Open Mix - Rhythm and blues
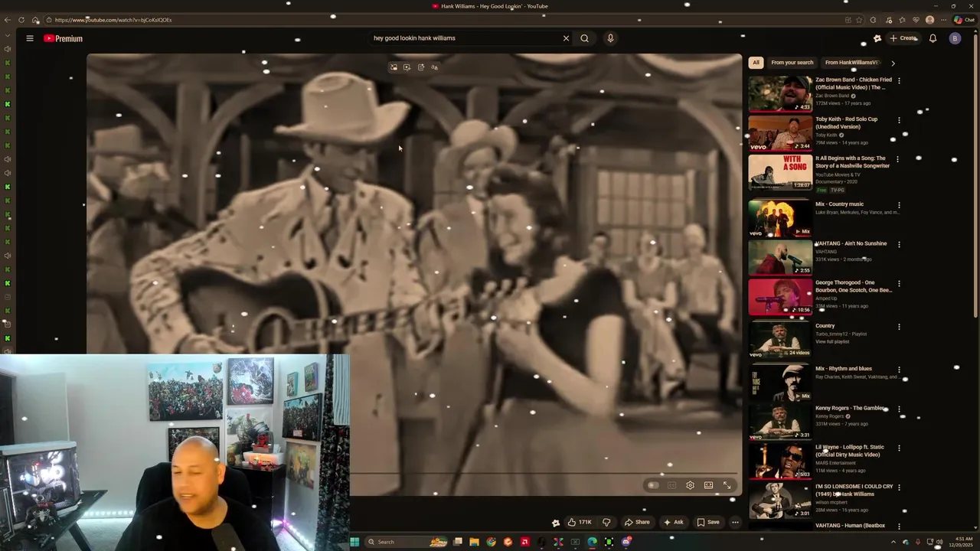 [844, 369]
